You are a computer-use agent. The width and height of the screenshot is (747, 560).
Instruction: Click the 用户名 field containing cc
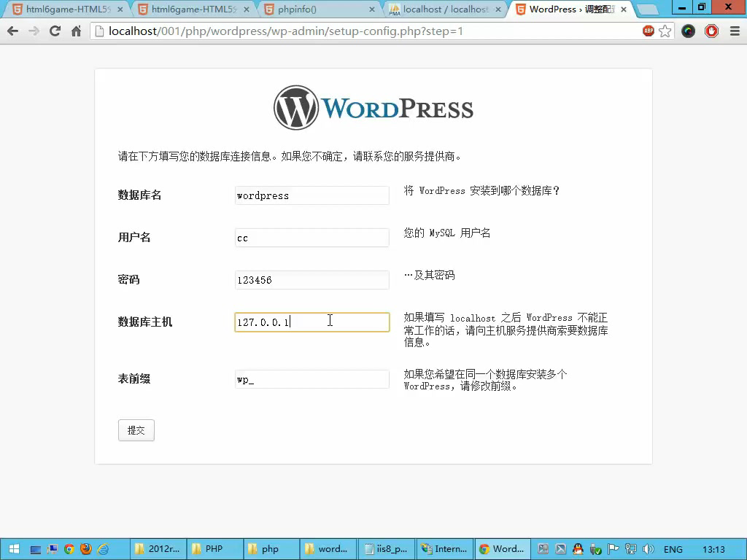tap(312, 238)
